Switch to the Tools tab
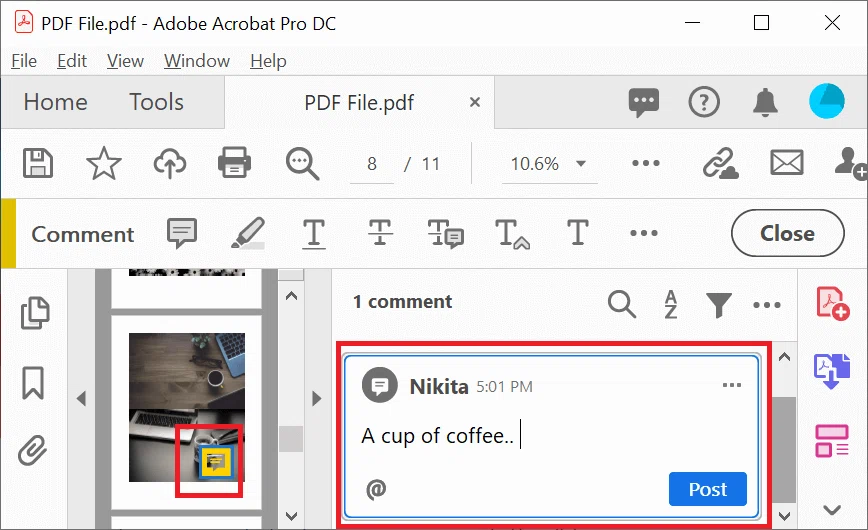 point(157,102)
